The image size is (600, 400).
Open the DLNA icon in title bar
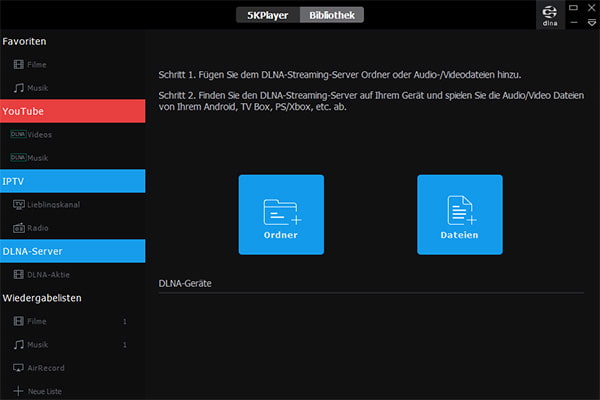pos(550,15)
